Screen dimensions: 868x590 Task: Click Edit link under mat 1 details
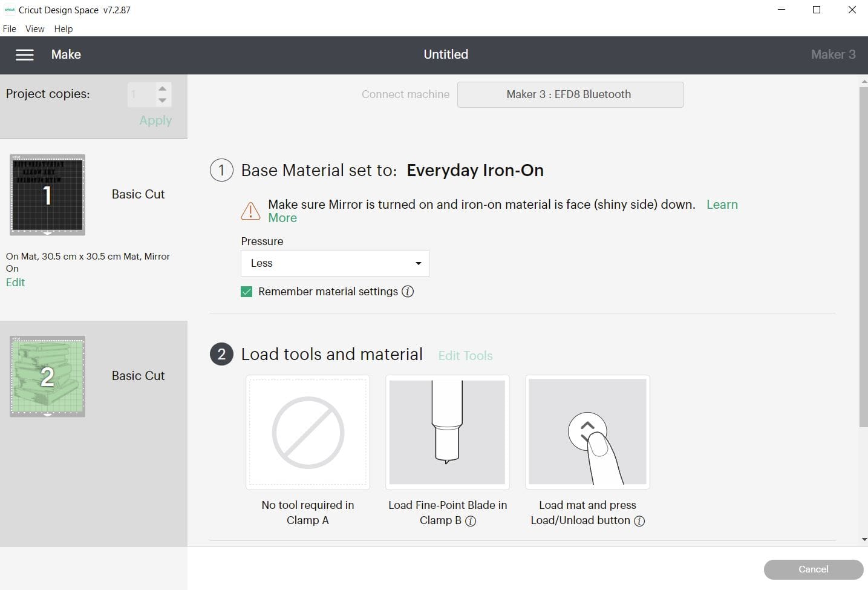point(15,283)
